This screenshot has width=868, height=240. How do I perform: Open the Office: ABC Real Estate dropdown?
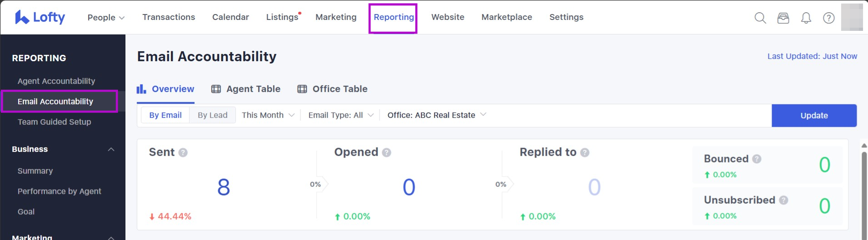pos(436,115)
